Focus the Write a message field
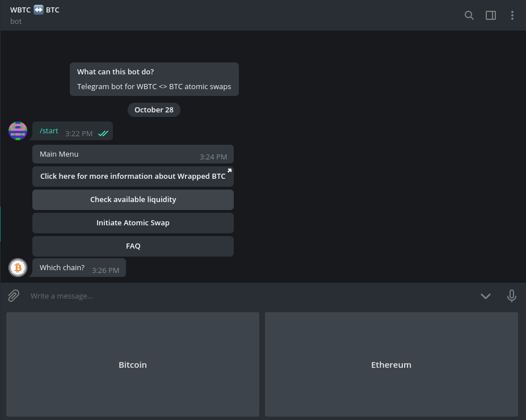 click(251, 296)
